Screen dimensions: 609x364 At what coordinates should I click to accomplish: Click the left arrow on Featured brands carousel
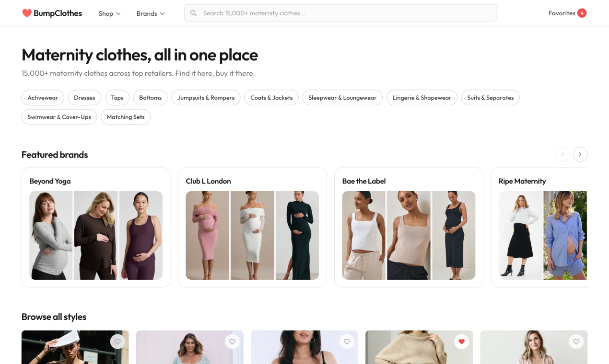(562, 154)
